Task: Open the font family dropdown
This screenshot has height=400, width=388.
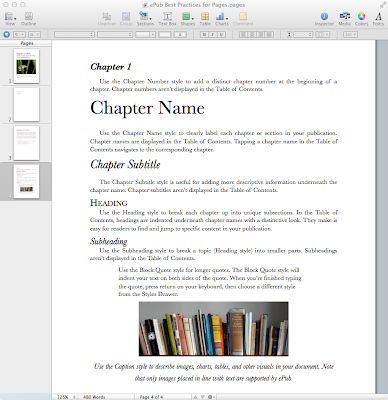Action: [x=74, y=34]
